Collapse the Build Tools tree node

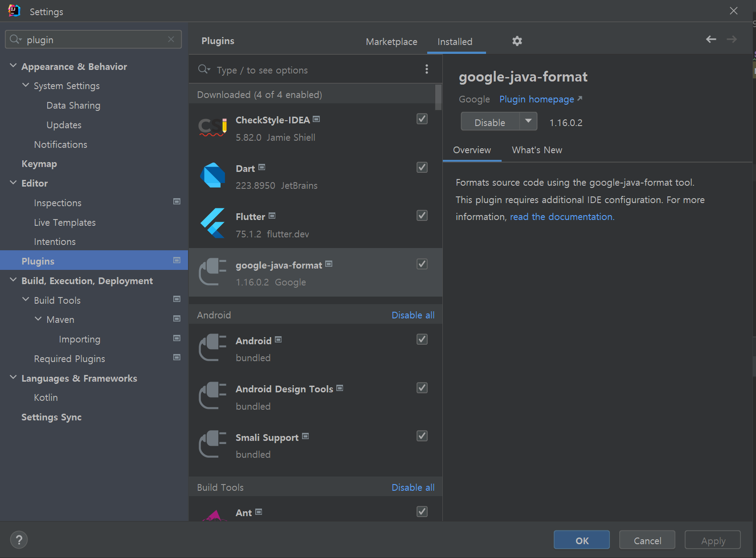pyautogui.click(x=26, y=300)
